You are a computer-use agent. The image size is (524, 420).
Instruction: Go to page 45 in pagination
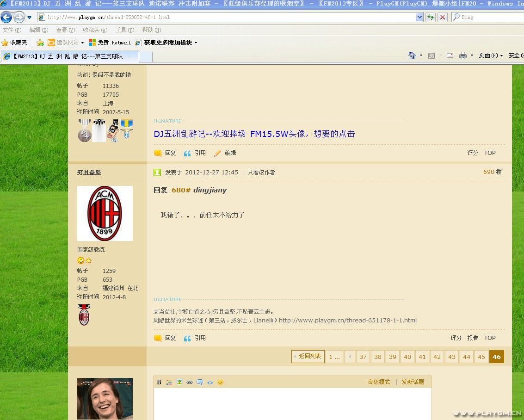coord(481,357)
